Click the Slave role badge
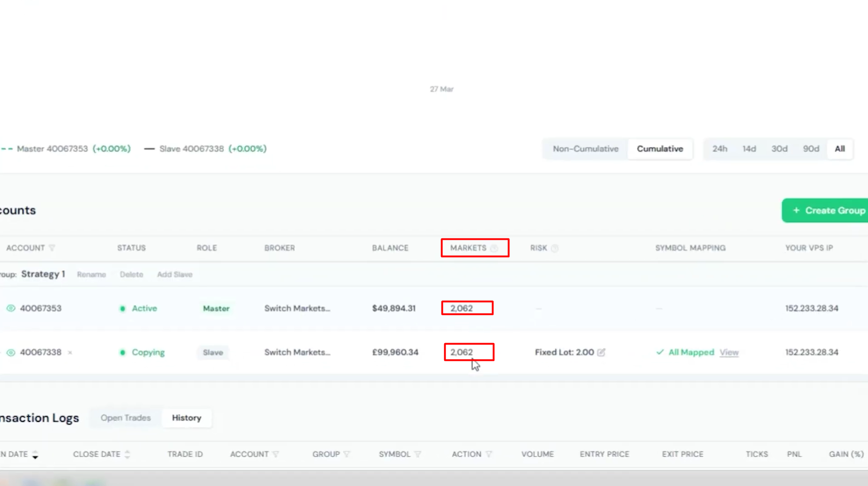 [213, 352]
